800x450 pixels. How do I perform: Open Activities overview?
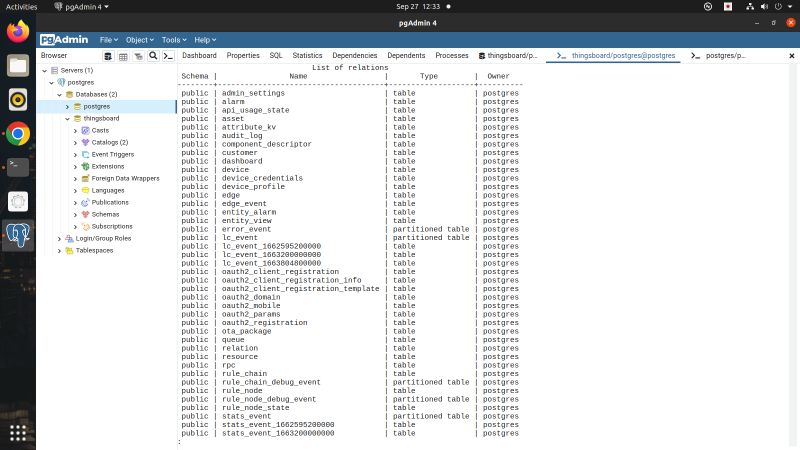coord(21,7)
